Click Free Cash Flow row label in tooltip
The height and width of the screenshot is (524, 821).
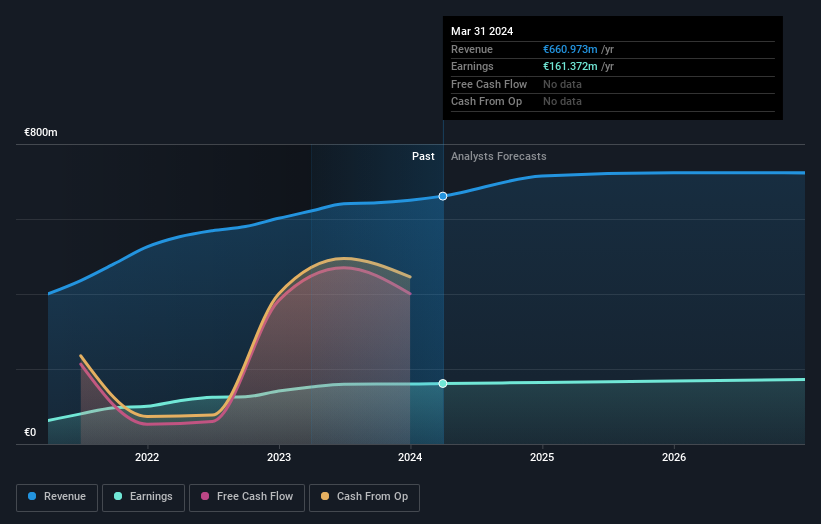(489, 84)
